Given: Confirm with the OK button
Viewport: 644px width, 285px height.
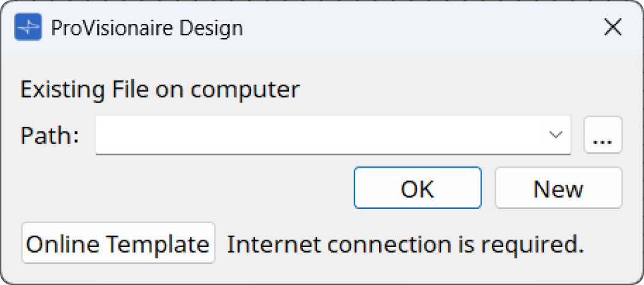Looking at the screenshot, I should [418, 187].
